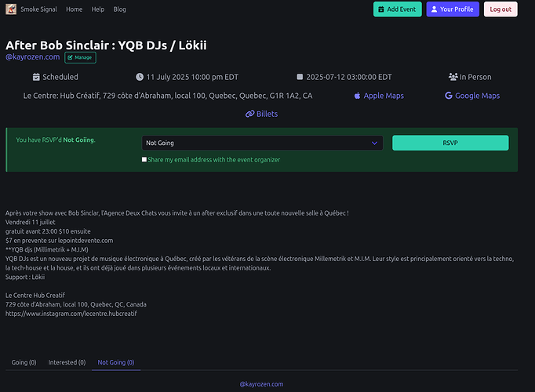Click the Apple logo icon
Screen dimensions: 535x392
click(357, 96)
